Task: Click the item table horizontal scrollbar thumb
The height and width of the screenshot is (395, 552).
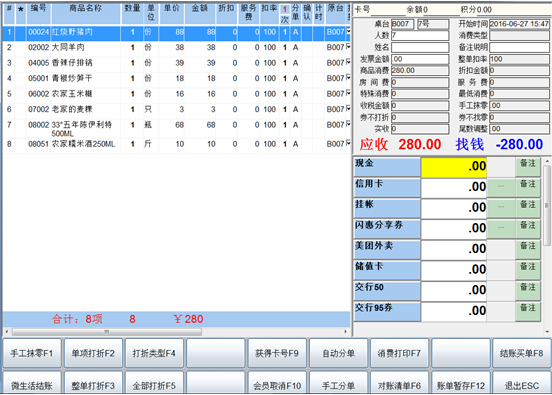Action: [107, 332]
